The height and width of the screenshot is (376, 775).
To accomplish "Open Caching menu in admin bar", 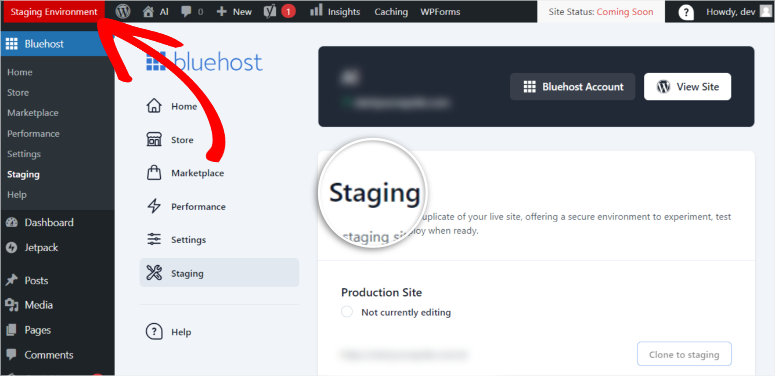I will pyautogui.click(x=390, y=12).
